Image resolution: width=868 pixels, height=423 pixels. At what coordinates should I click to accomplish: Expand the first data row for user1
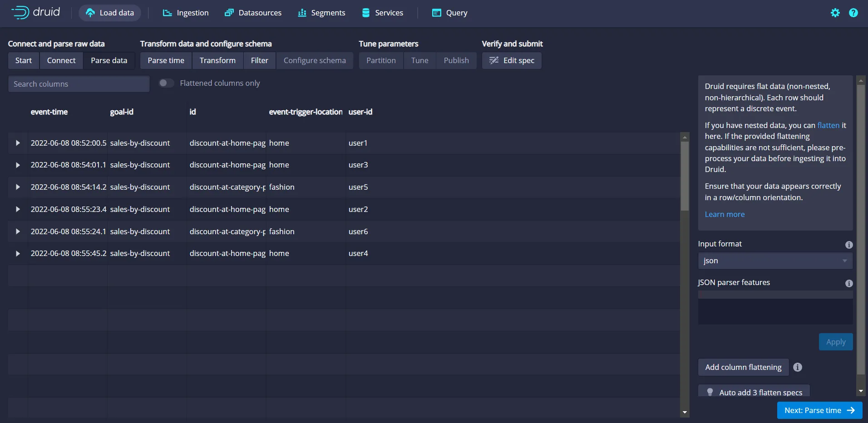point(17,143)
